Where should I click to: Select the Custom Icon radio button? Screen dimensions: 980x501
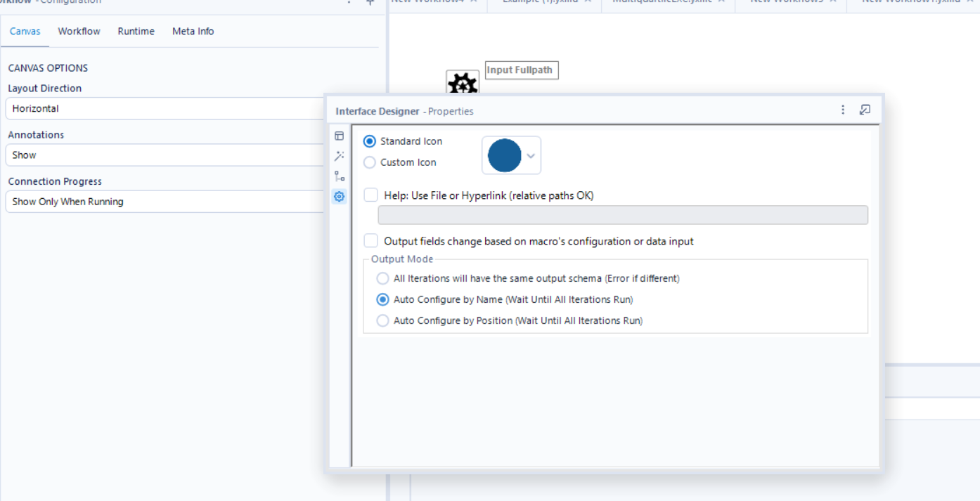click(369, 162)
